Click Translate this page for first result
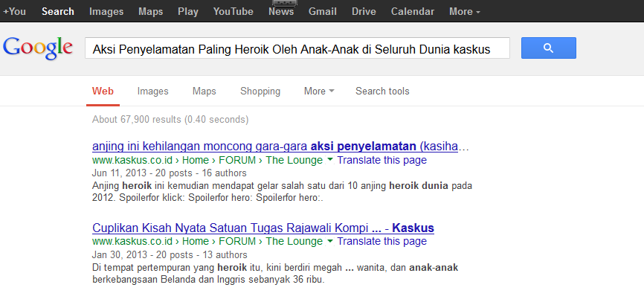The height and width of the screenshot is (305, 644). coord(382,160)
